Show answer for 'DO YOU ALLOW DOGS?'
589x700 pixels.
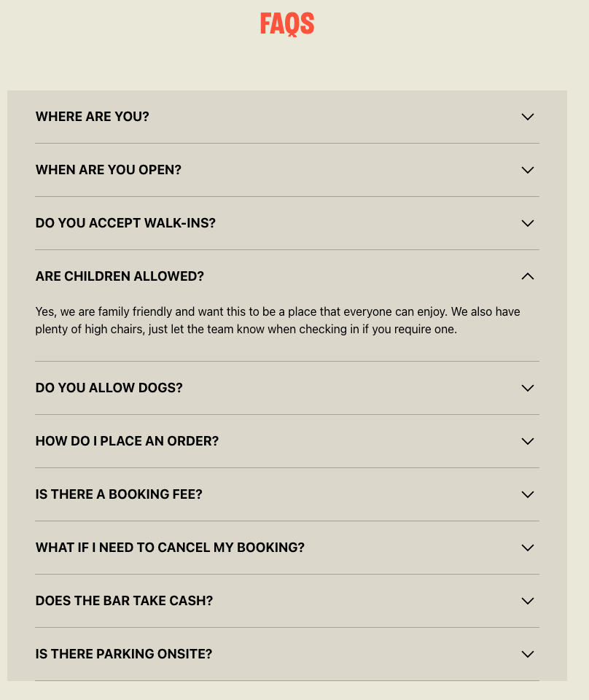click(x=109, y=388)
